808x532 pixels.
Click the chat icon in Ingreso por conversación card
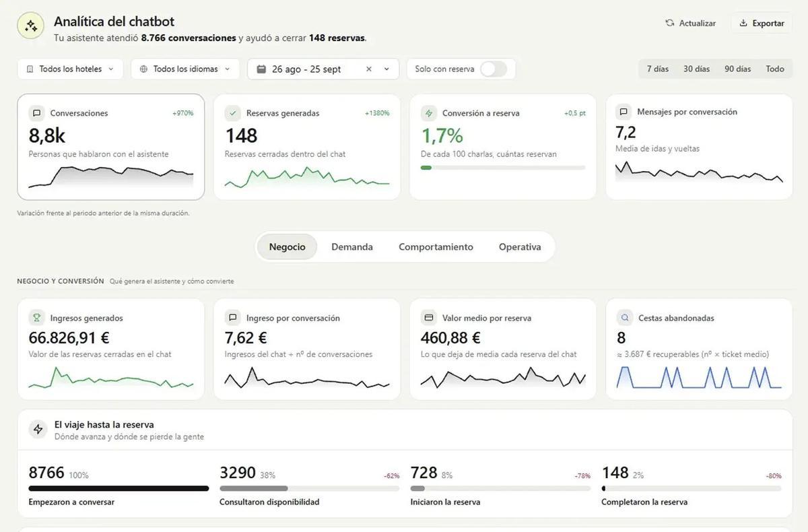tap(233, 317)
